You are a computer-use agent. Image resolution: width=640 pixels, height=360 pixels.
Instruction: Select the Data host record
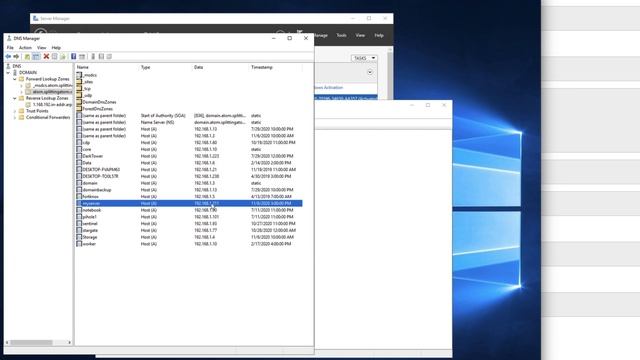(x=189, y=163)
